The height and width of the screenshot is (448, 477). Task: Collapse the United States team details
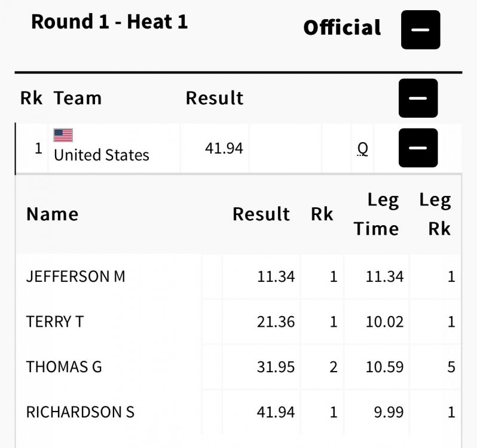point(418,148)
